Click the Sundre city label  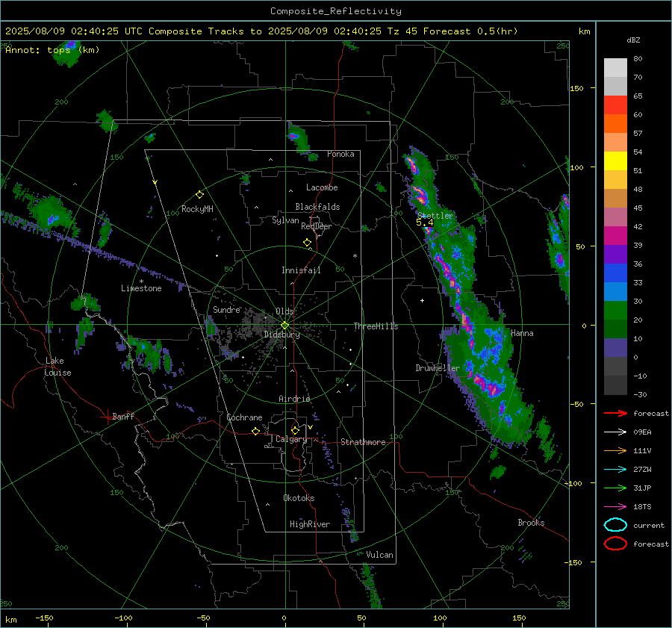pos(226,309)
